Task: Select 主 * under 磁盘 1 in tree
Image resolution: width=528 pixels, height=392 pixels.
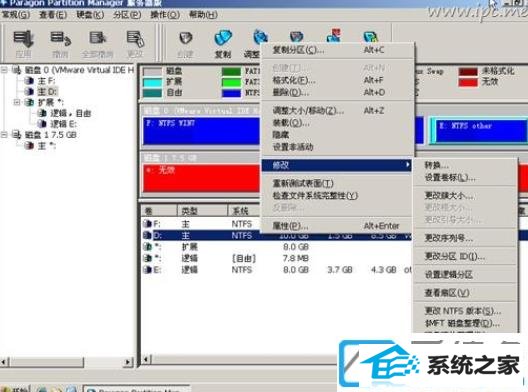Action: pyautogui.click(x=46, y=145)
